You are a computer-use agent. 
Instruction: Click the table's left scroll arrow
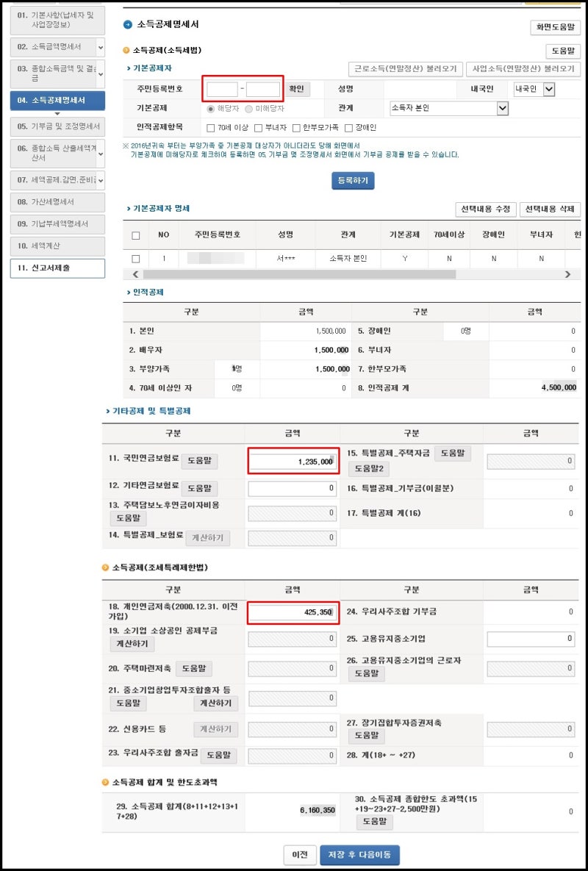[x=136, y=274]
